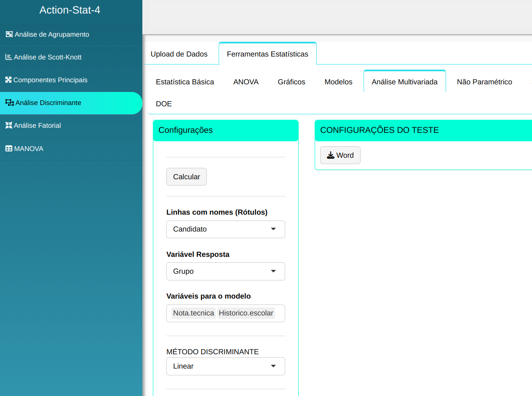
Task: Click the MANOVA table icon
Action: (x=8, y=148)
